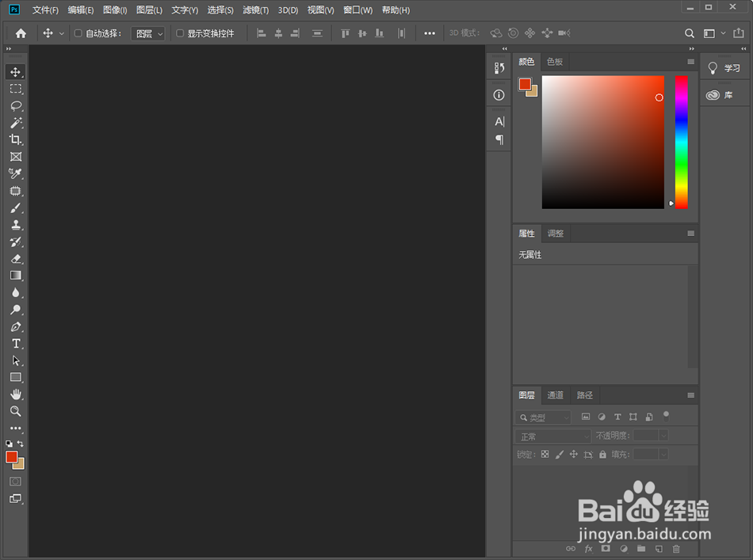Screen dimensions: 753x560
Task: Enable the 自动选择 checkbox
Action: click(78, 33)
